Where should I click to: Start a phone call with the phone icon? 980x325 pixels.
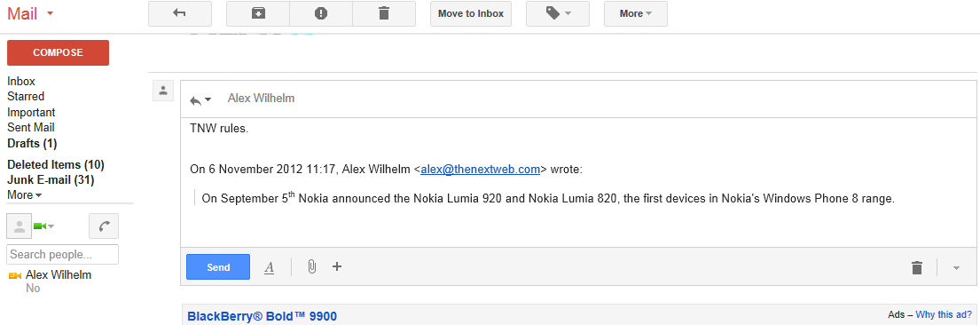(x=104, y=226)
